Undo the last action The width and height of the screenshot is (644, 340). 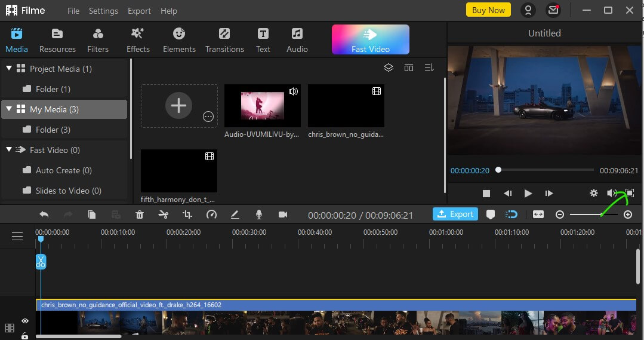(x=44, y=214)
